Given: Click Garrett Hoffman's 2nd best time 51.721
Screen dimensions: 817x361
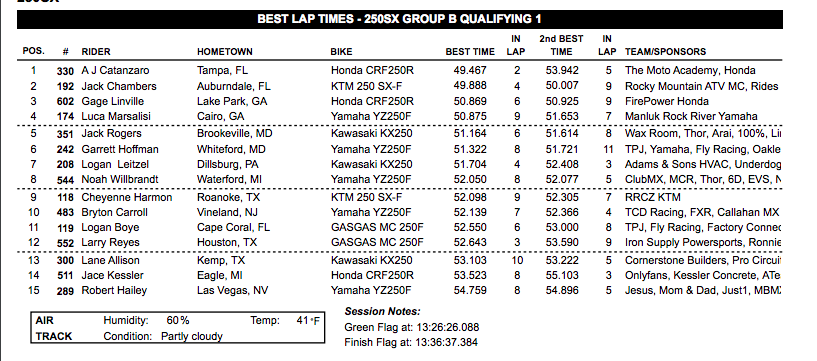Looking at the screenshot, I should point(562,150).
